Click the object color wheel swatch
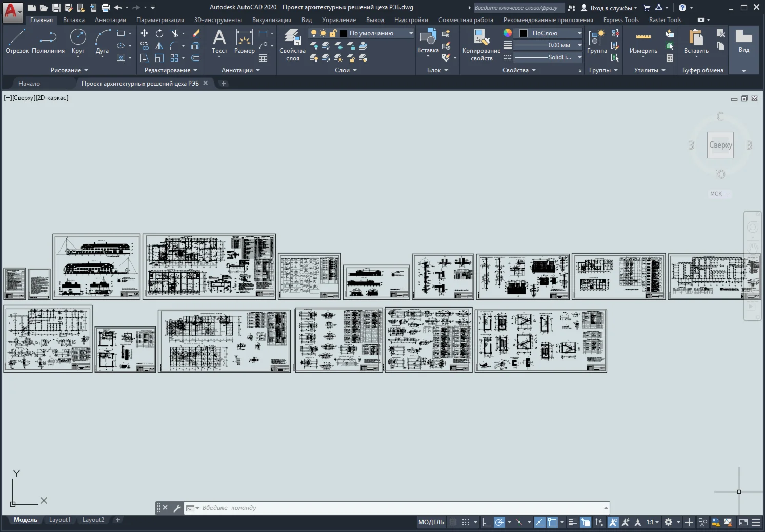This screenshot has width=765, height=532. tap(507, 33)
